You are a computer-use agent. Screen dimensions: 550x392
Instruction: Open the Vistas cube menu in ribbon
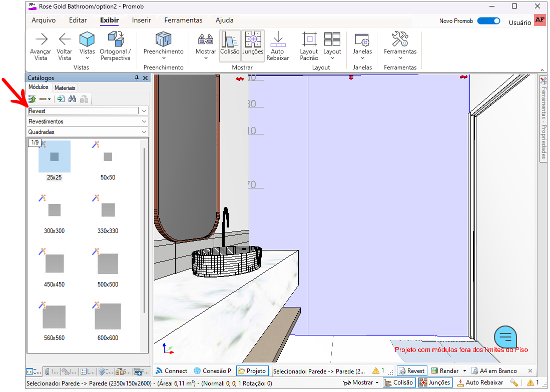(87, 45)
